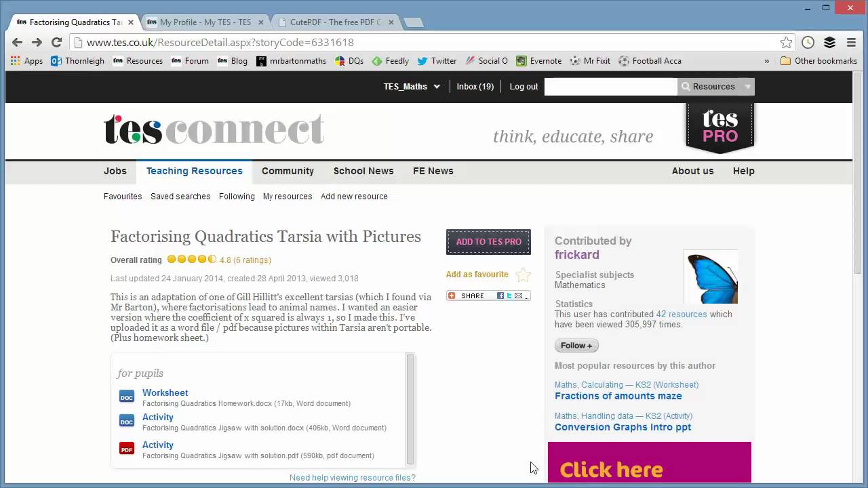The image size is (868, 488).
Task: Switch to the My Profile - My TES tab
Action: [x=205, y=22]
